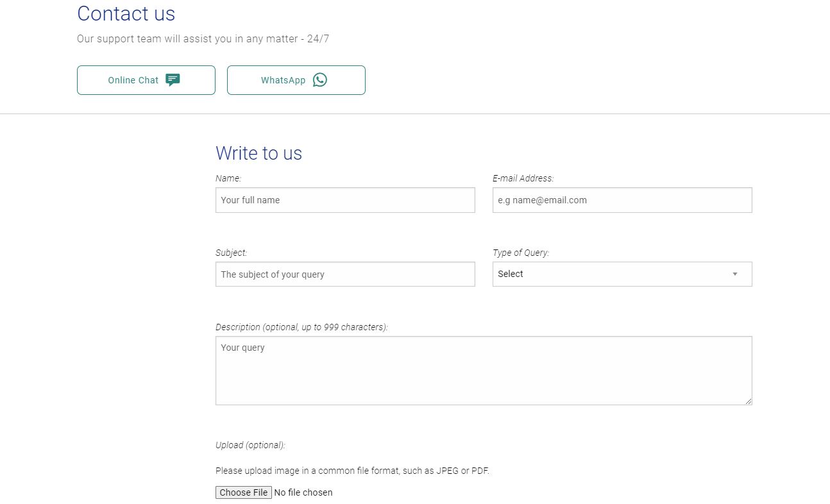Click the Name: field label

click(x=228, y=178)
